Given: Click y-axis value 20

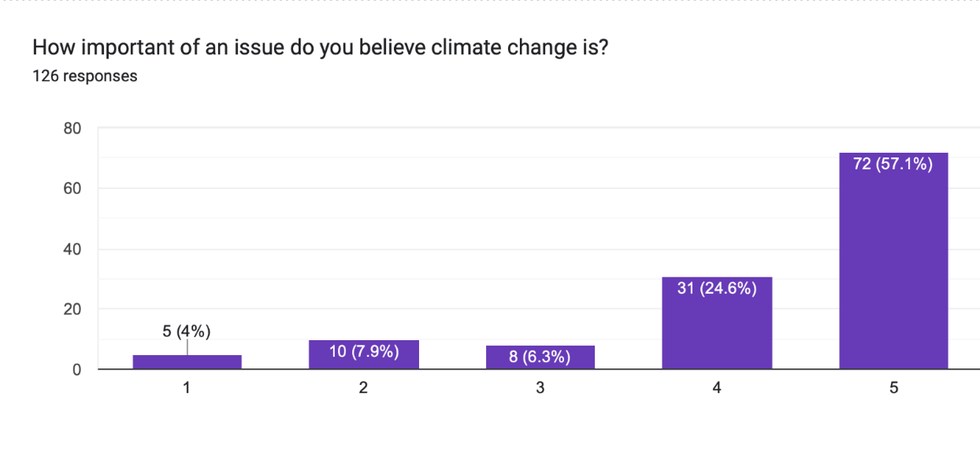Looking at the screenshot, I should coord(72,309).
